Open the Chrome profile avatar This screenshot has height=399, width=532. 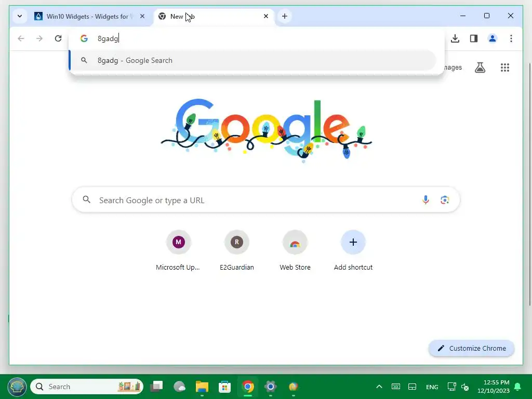493,38
